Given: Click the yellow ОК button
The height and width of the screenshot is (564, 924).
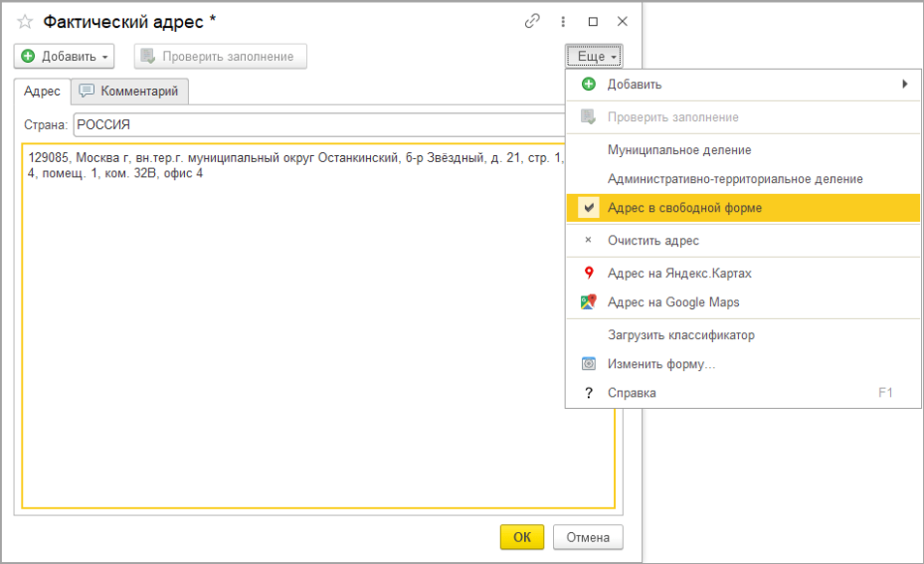Looking at the screenshot, I should pos(522,537).
